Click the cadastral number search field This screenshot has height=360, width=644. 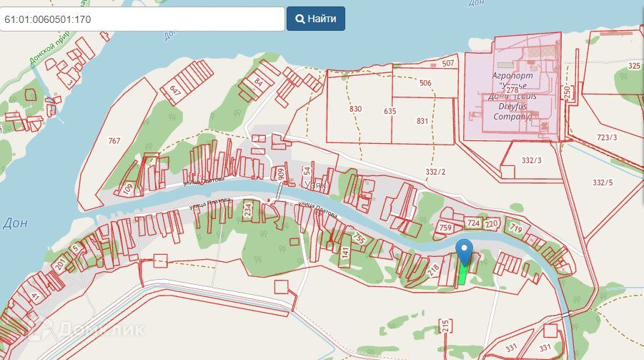(x=142, y=19)
